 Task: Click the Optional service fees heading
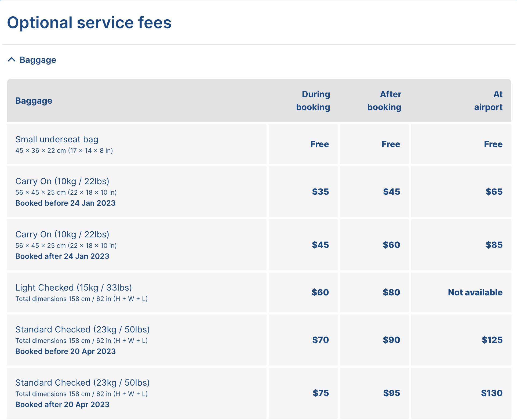89,23
